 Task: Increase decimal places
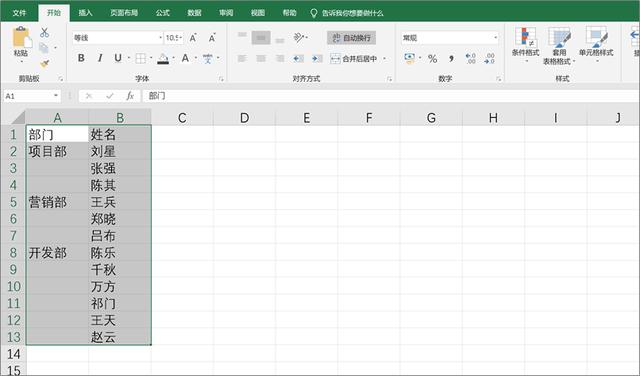pos(471,58)
